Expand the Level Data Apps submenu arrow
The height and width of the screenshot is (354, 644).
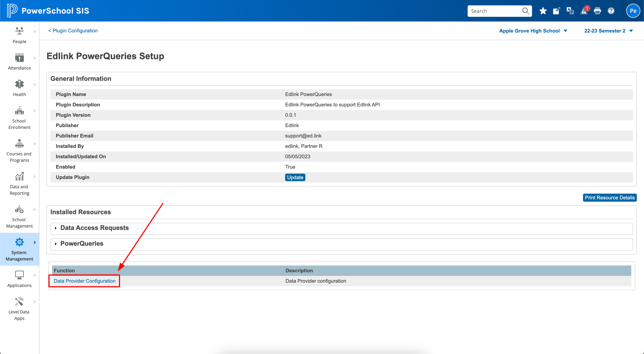click(35, 302)
